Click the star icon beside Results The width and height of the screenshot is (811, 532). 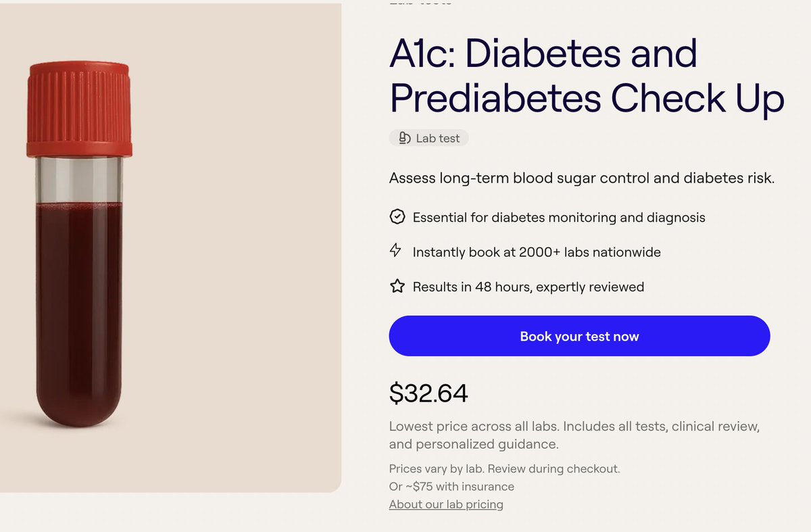pos(397,287)
